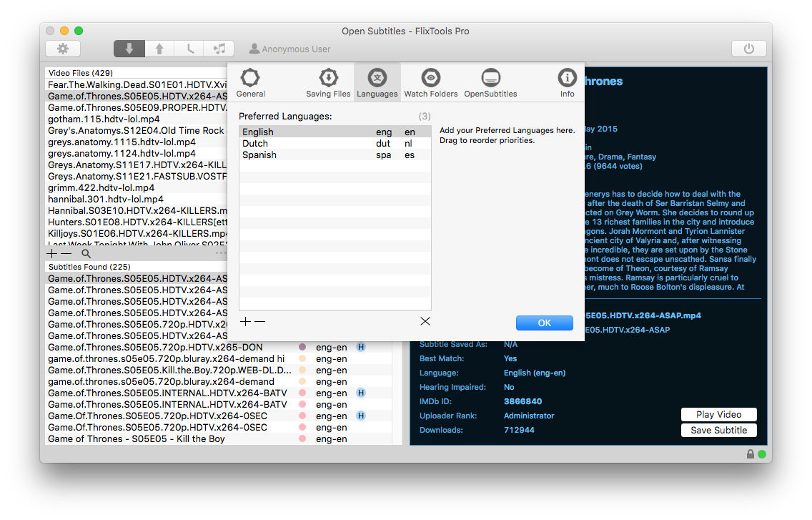Click the Play Video button
The image size is (812, 520).
tap(719, 414)
